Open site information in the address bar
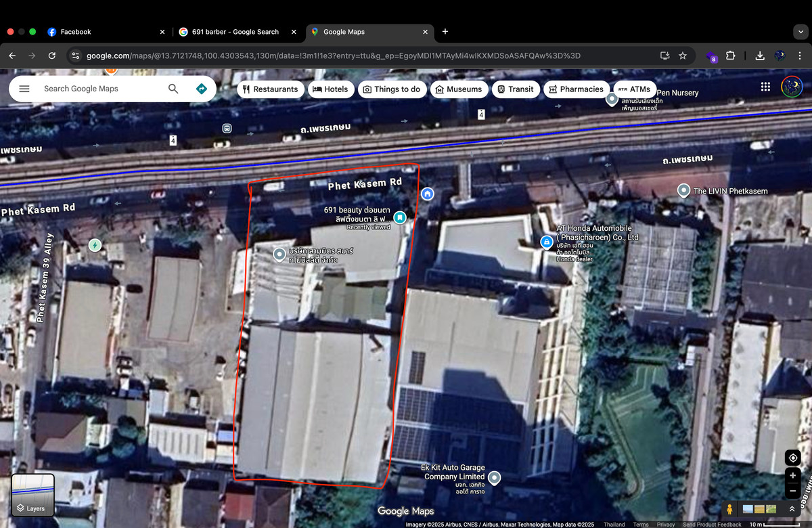The height and width of the screenshot is (528, 812). [76, 57]
